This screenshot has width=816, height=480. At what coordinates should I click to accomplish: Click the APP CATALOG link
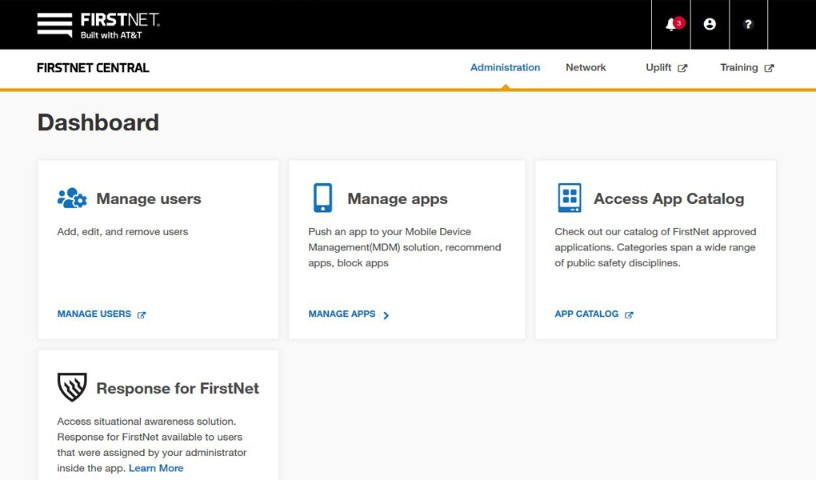point(586,314)
